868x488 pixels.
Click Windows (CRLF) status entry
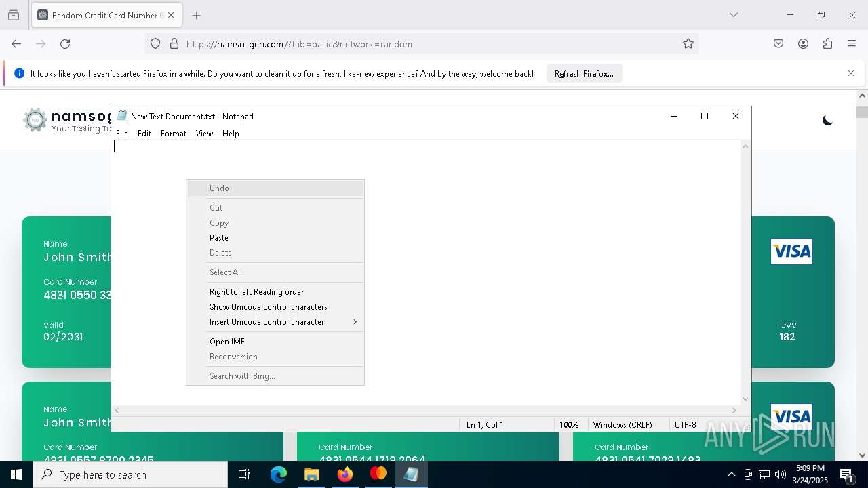623,425
